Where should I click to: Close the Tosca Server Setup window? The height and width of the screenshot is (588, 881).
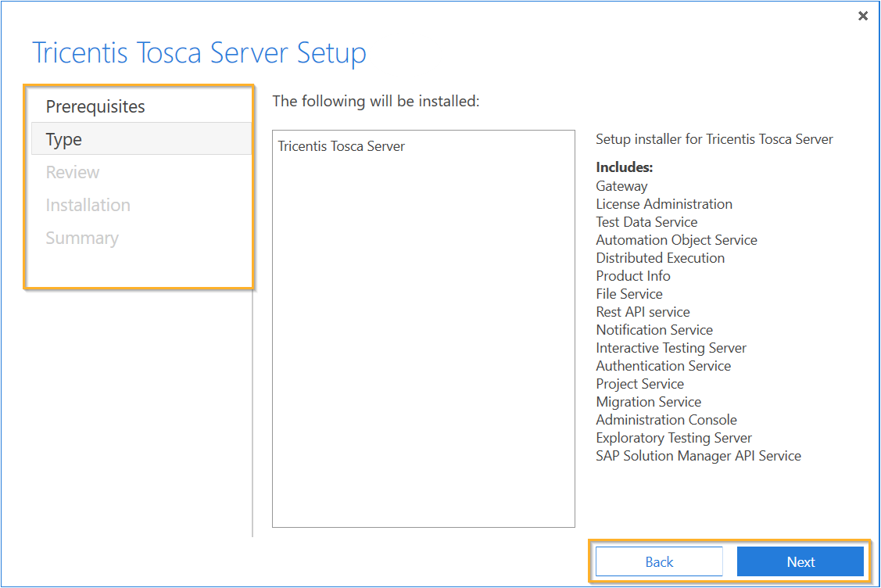[x=863, y=16]
